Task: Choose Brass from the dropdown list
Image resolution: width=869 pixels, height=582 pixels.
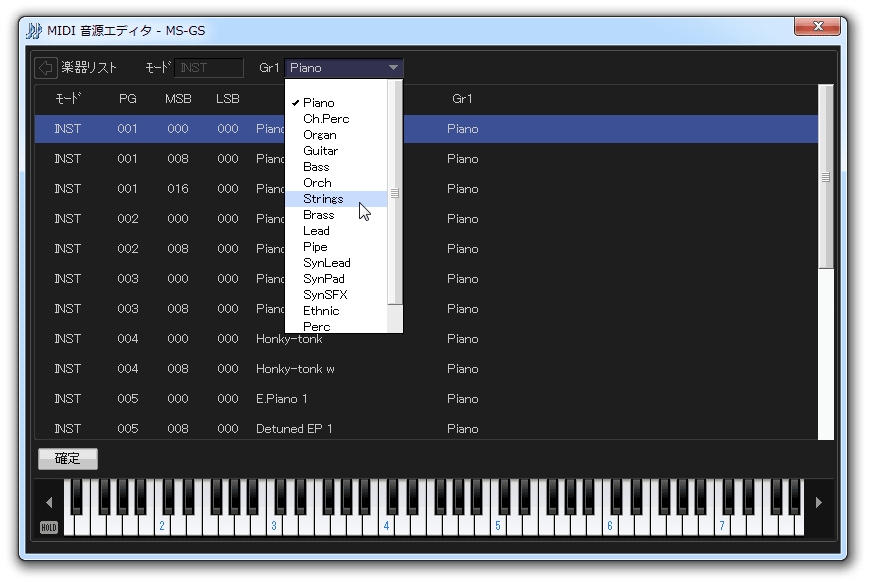Action: [x=336, y=215]
